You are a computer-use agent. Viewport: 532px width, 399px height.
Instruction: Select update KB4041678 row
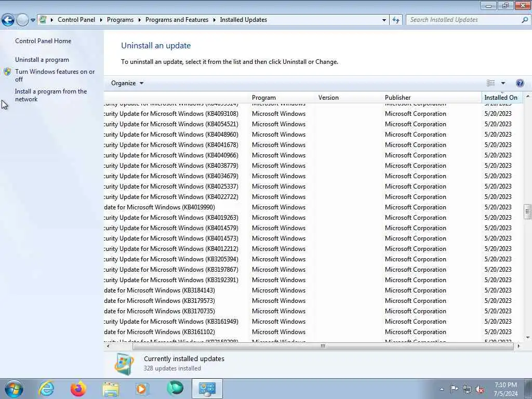pos(314,145)
